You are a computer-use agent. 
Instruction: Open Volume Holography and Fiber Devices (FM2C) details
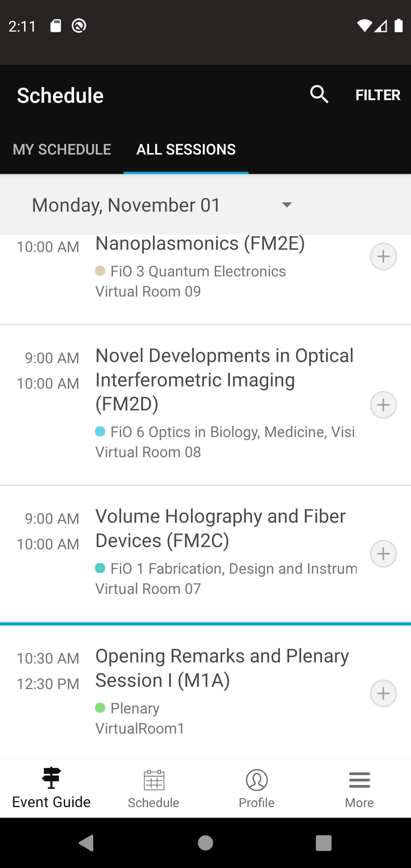click(221, 528)
